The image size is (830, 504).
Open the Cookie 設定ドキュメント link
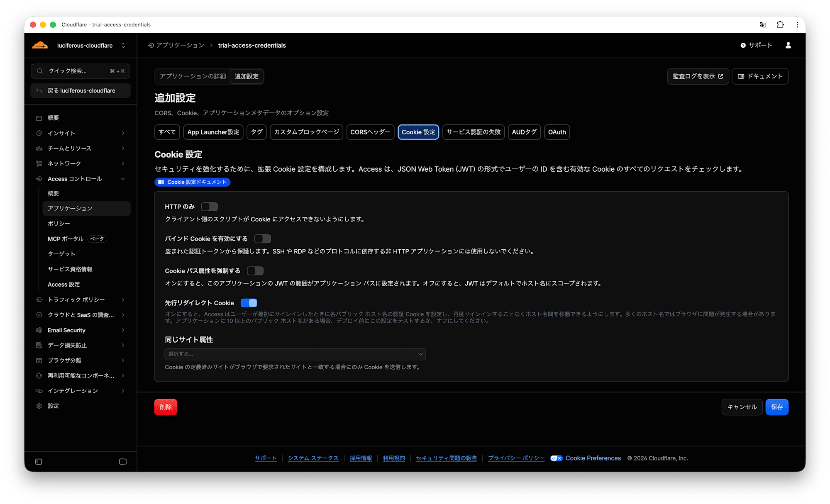[192, 182]
